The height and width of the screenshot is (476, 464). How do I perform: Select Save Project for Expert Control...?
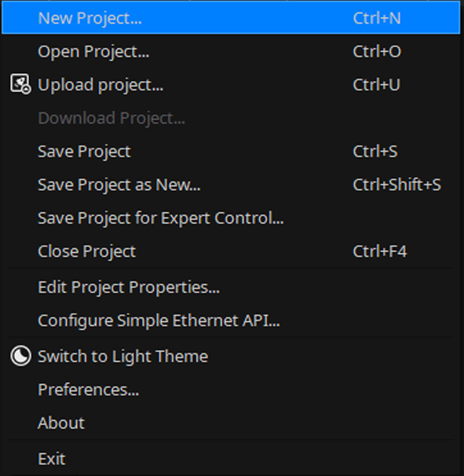coord(231,218)
